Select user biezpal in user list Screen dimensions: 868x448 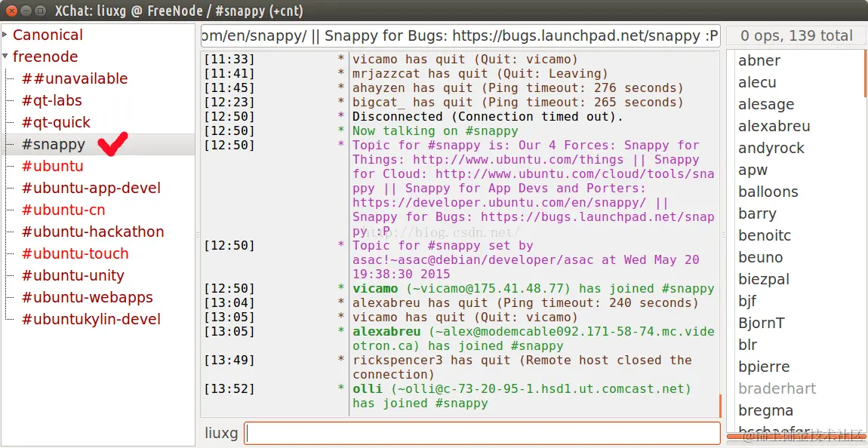764,279
